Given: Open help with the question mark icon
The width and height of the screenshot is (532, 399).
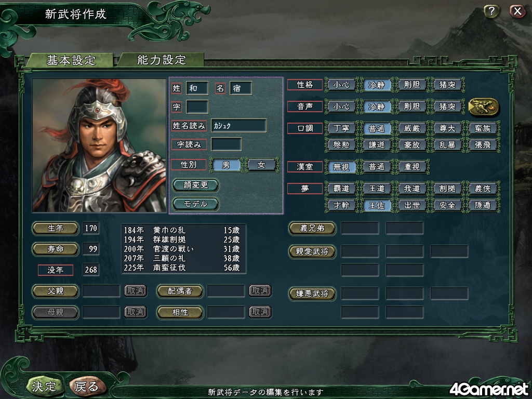Looking at the screenshot, I should (491, 11).
